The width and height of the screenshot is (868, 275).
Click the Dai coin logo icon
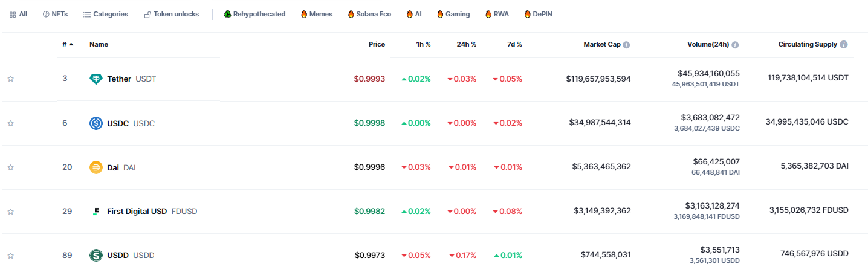tap(96, 167)
